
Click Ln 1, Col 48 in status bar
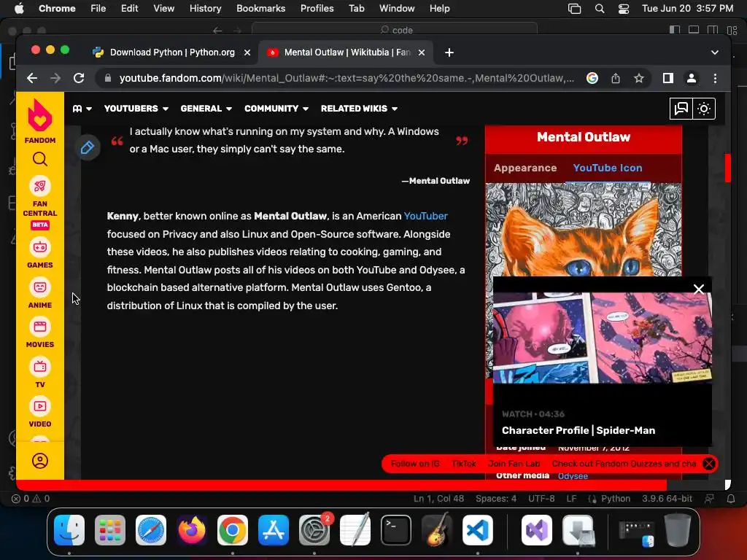coord(438,499)
